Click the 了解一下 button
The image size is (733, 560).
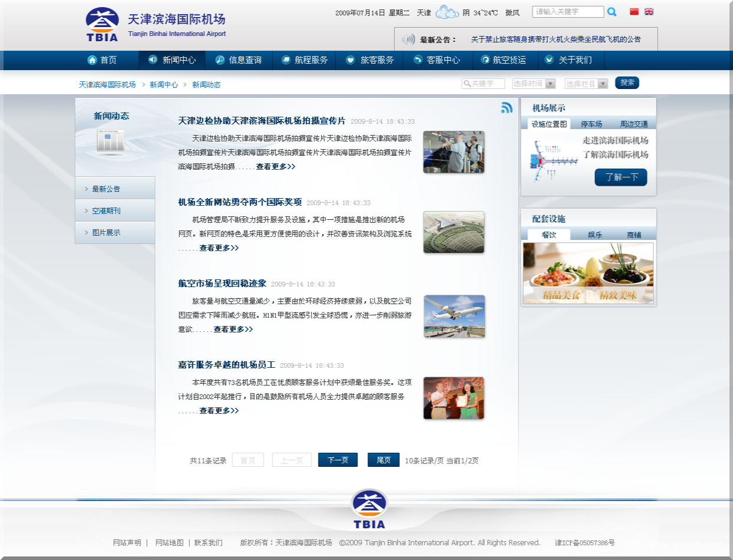coord(621,177)
